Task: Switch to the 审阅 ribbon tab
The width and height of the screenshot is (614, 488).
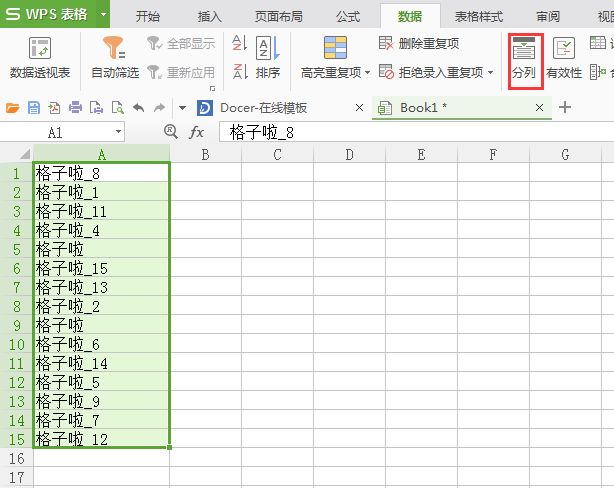Action: [x=548, y=16]
